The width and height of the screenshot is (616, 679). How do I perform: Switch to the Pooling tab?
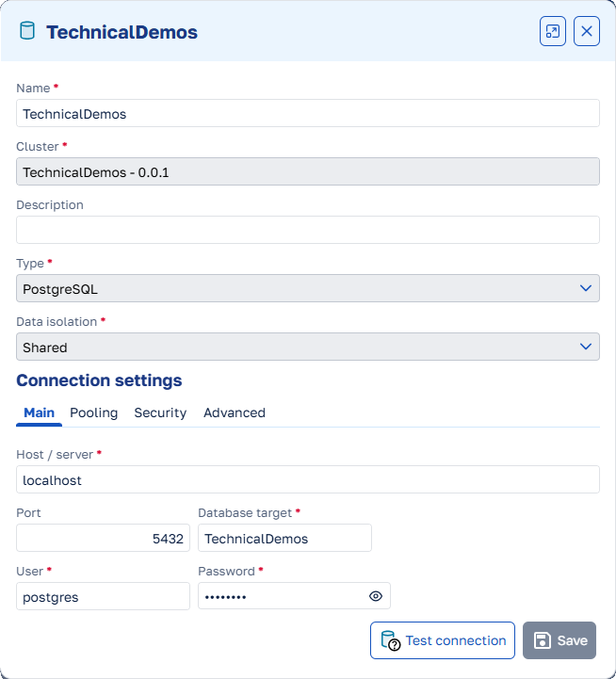coord(93,412)
